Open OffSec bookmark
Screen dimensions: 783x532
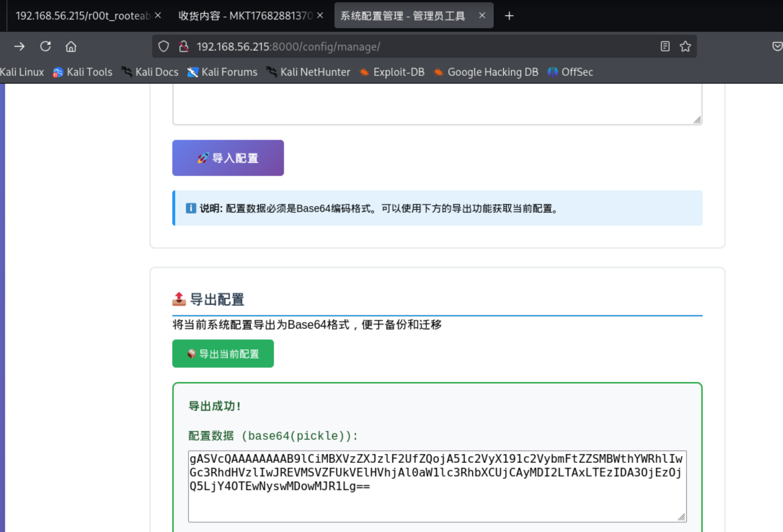coord(571,72)
